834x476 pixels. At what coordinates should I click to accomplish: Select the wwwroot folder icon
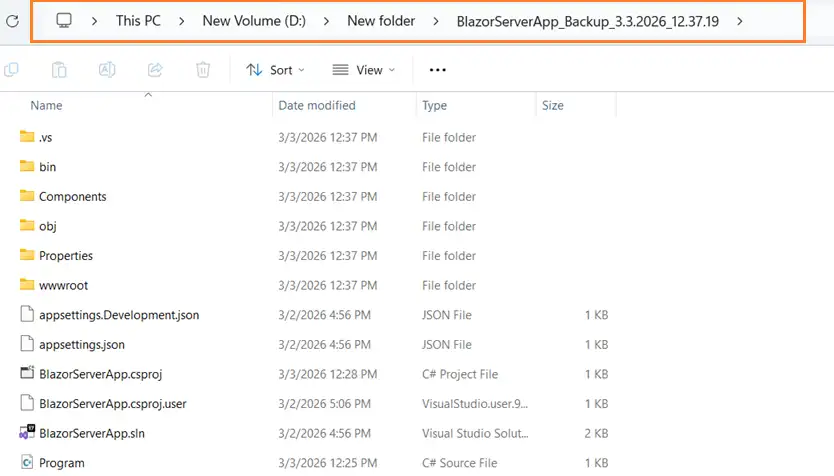[27, 285]
